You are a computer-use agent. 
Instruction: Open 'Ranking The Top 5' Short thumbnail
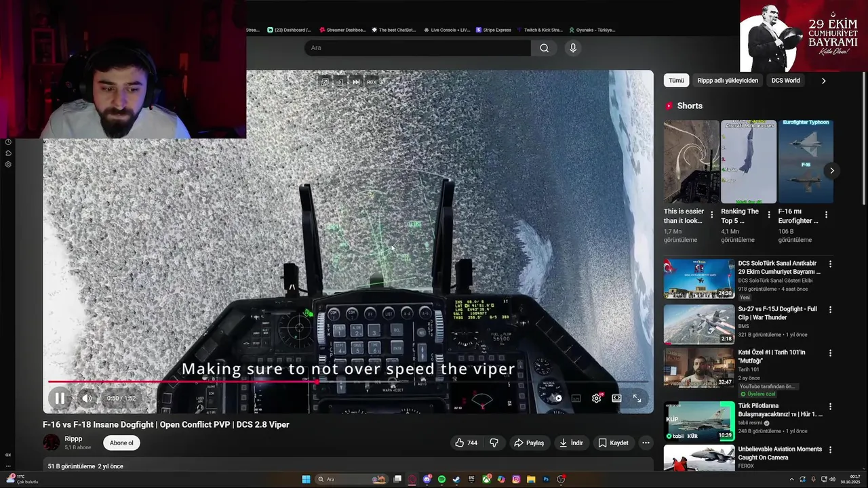click(x=749, y=162)
